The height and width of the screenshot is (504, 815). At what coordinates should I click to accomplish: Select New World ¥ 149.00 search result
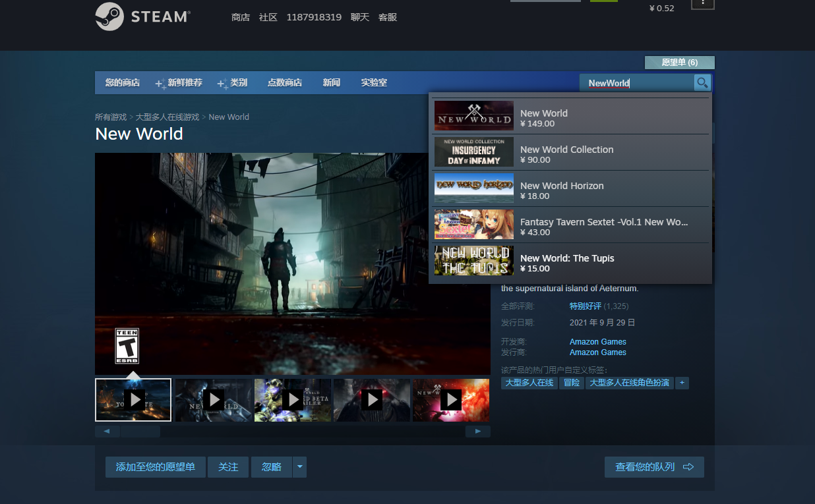point(570,116)
